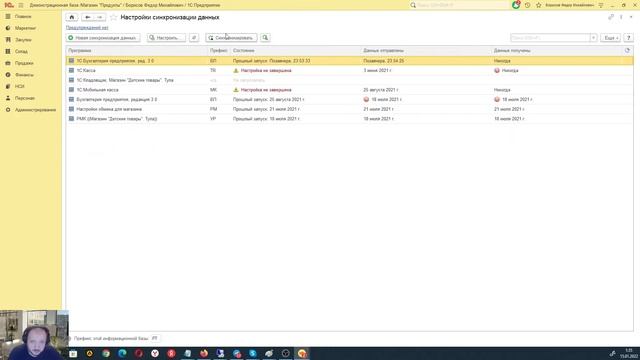Click the Настроить button
The width and height of the screenshot is (640, 360).
(166, 38)
